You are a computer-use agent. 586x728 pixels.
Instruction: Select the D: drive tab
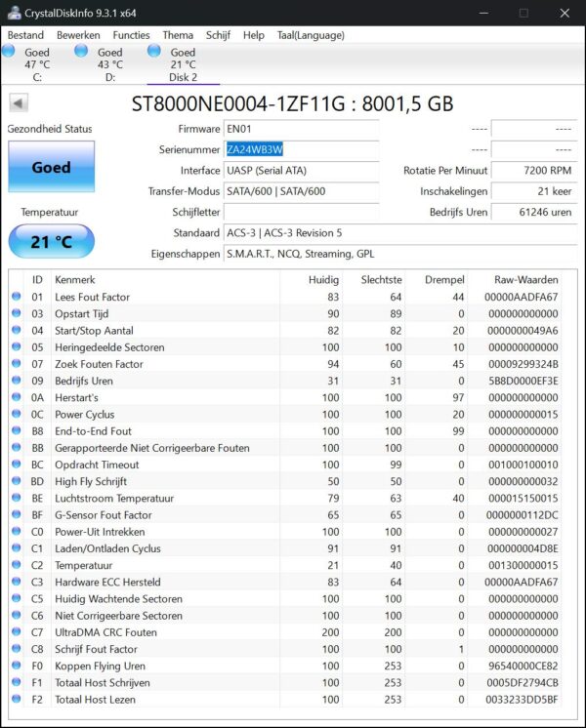[110, 63]
